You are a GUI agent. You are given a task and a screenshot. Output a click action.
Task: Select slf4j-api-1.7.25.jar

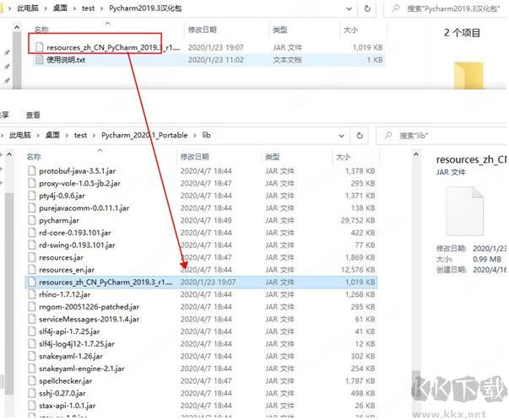(x=69, y=331)
